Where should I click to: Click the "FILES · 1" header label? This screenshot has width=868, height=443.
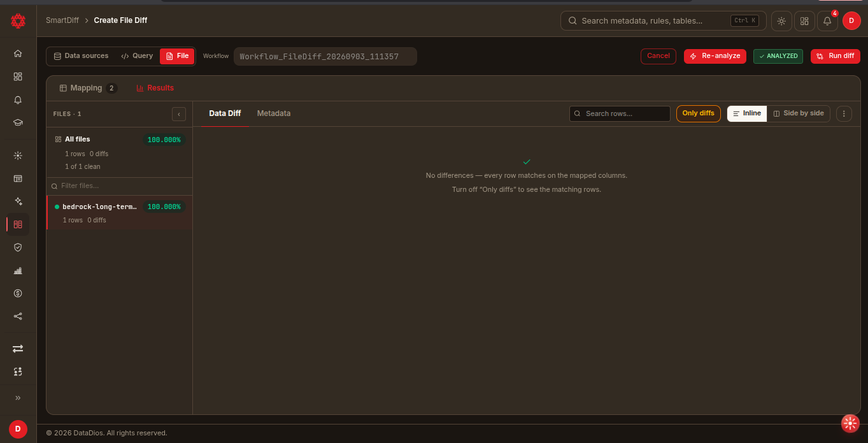(67, 114)
